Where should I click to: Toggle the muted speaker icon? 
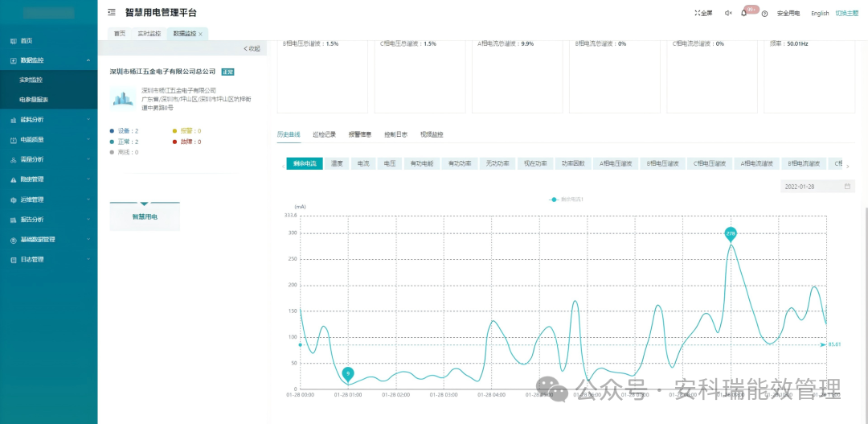(x=728, y=14)
